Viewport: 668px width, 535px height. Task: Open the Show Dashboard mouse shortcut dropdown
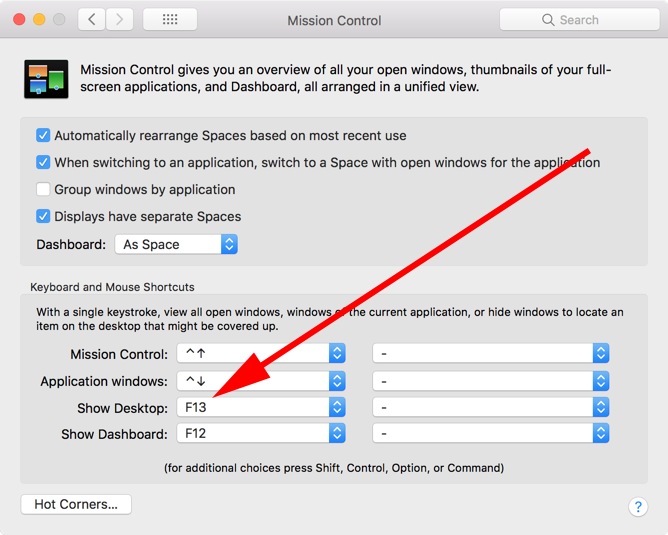(x=491, y=434)
